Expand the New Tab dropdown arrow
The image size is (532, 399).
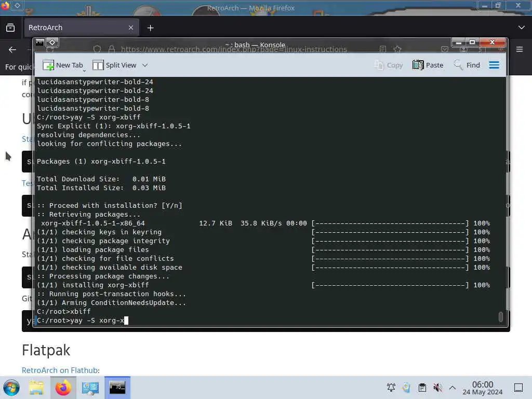tap(84, 70)
